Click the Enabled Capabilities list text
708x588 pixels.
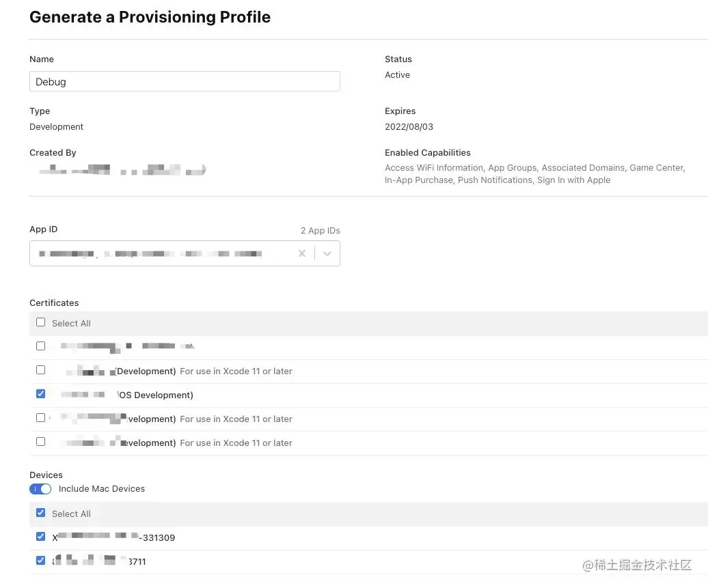(535, 173)
